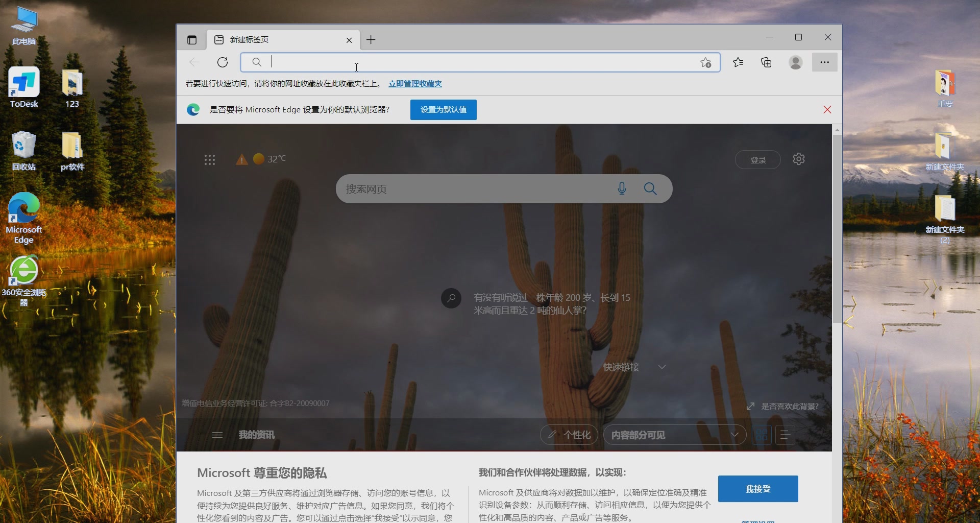This screenshot has height=523, width=980.
Task: Maximize the Edge window
Action: (x=799, y=37)
